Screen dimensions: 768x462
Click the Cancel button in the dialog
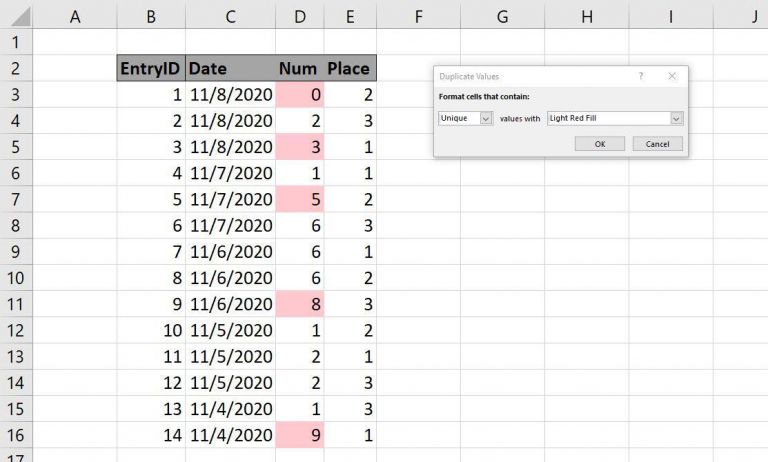pos(657,144)
